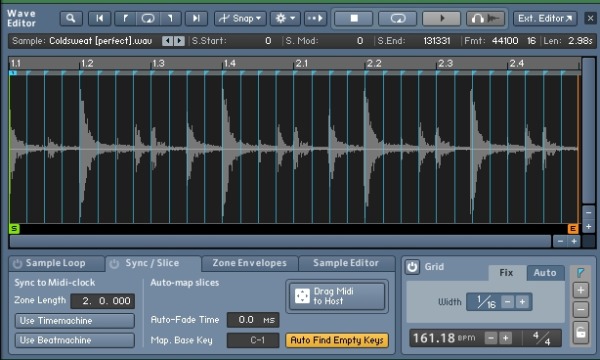This screenshot has height=360, width=600.
Task: Click the orange E end marker
Action: [x=573, y=229]
